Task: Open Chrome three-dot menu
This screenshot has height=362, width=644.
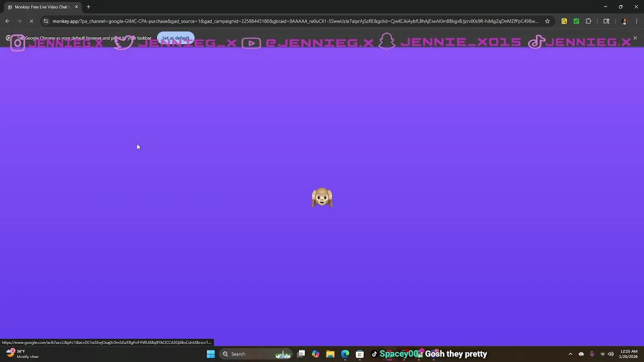Action: click(636, 21)
